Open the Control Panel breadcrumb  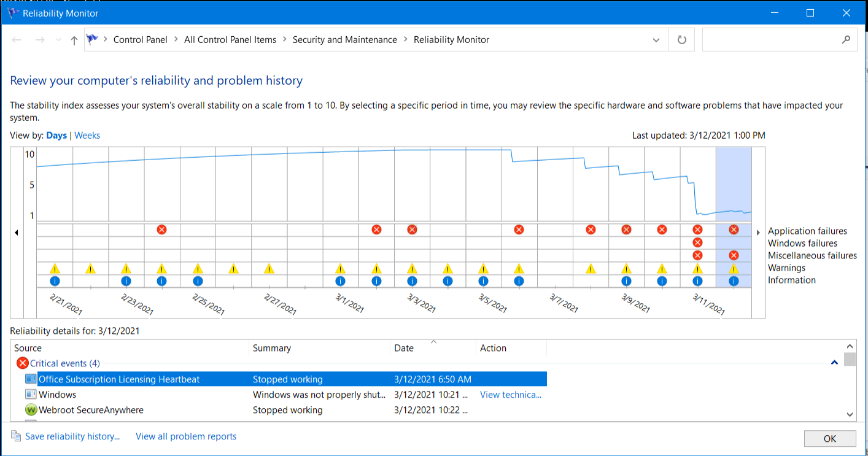(141, 40)
